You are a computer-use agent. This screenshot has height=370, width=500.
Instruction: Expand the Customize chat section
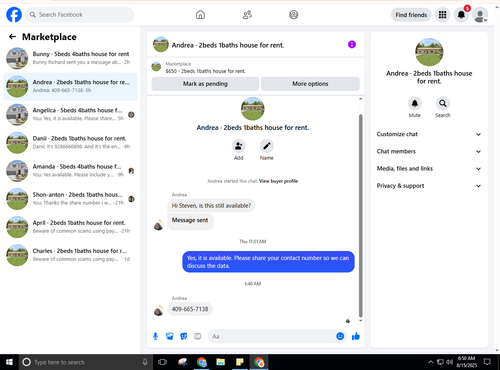click(x=429, y=134)
